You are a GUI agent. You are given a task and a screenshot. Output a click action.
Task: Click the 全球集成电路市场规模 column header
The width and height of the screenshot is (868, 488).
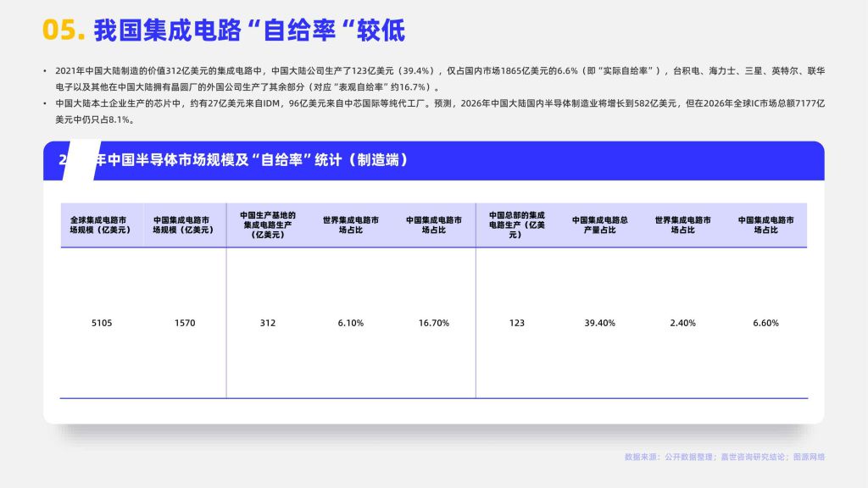tap(101, 225)
